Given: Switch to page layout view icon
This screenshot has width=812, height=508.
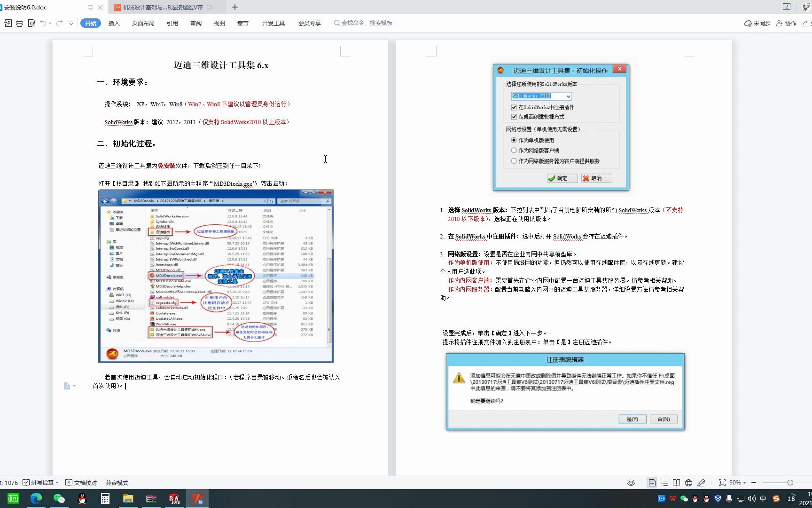Looking at the screenshot, I should click(x=652, y=483).
